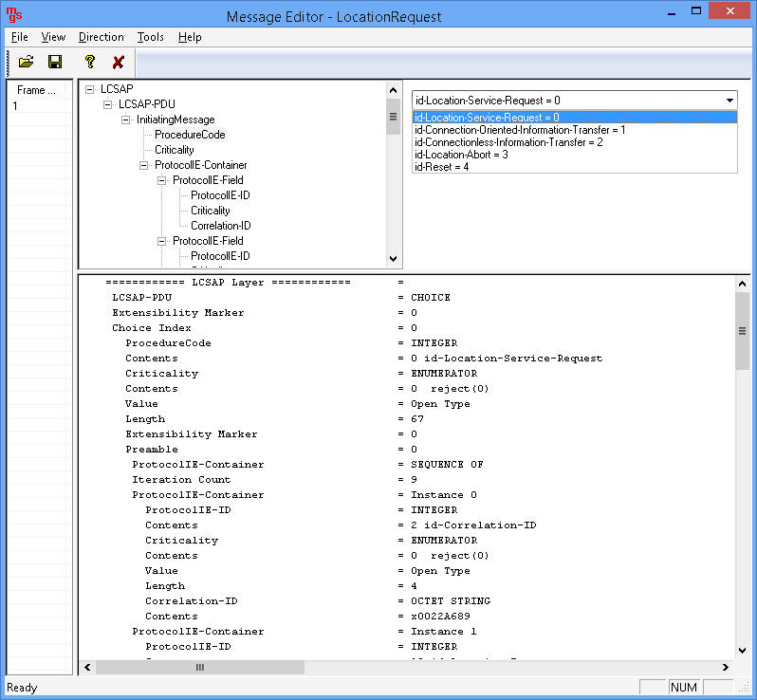Open file using the folder toolbar icon
The image size is (757, 700).
(26, 63)
